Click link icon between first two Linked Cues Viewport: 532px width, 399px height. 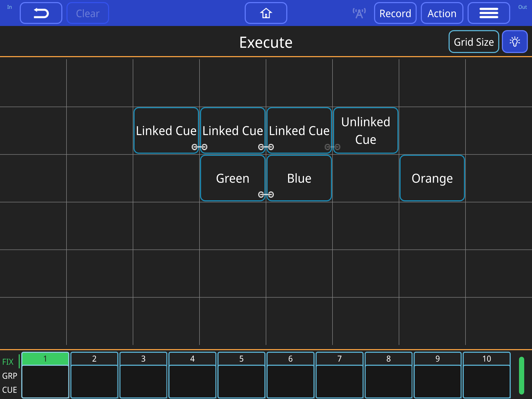pyautogui.click(x=199, y=147)
